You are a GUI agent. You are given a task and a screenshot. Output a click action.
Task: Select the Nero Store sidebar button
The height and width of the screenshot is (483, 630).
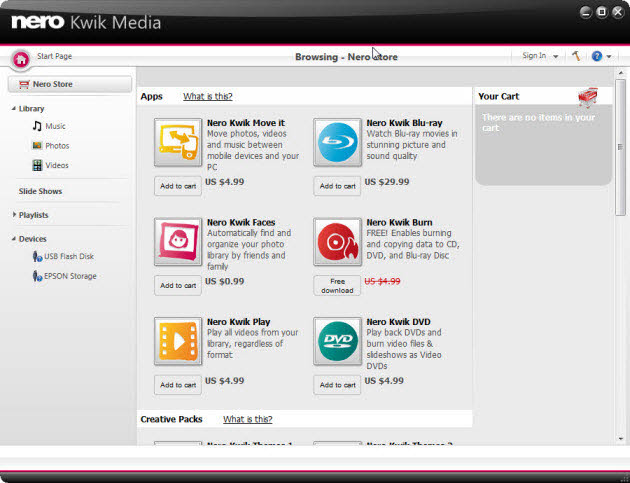pos(70,84)
